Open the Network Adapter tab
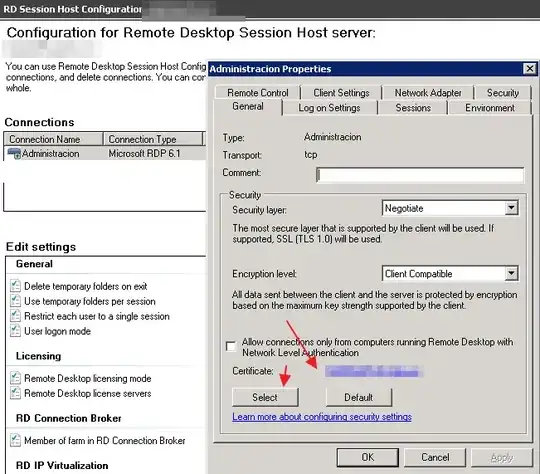The height and width of the screenshot is (474, 540). [x=428, y=93]
